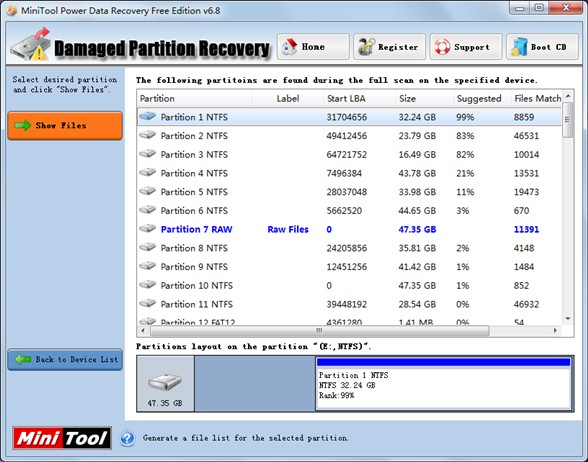Select the row text "Partition 2 NTFS"

coord(194,136)
